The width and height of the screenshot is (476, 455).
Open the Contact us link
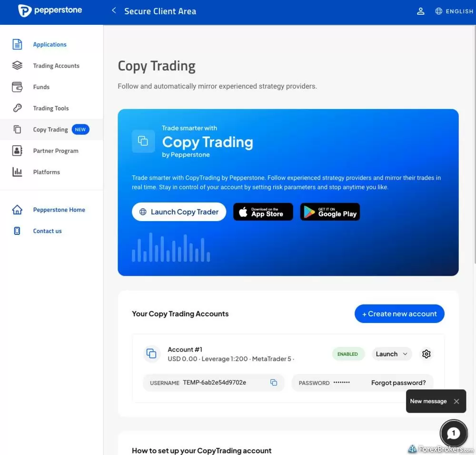[47, 231]
